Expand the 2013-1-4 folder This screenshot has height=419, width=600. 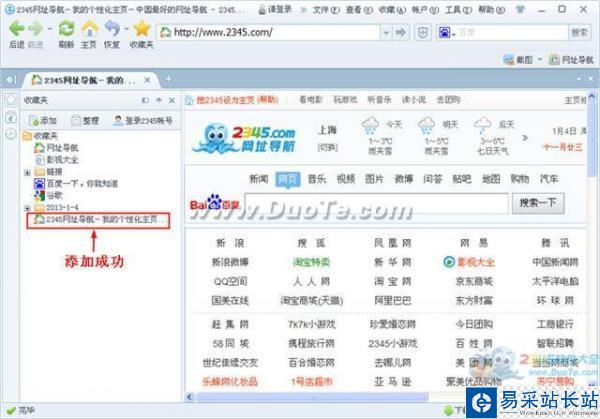pos(28,208)
